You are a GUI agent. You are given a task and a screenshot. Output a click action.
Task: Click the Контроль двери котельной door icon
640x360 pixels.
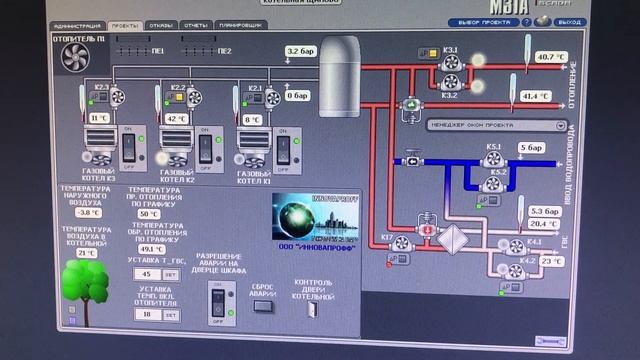coord(312,309)
